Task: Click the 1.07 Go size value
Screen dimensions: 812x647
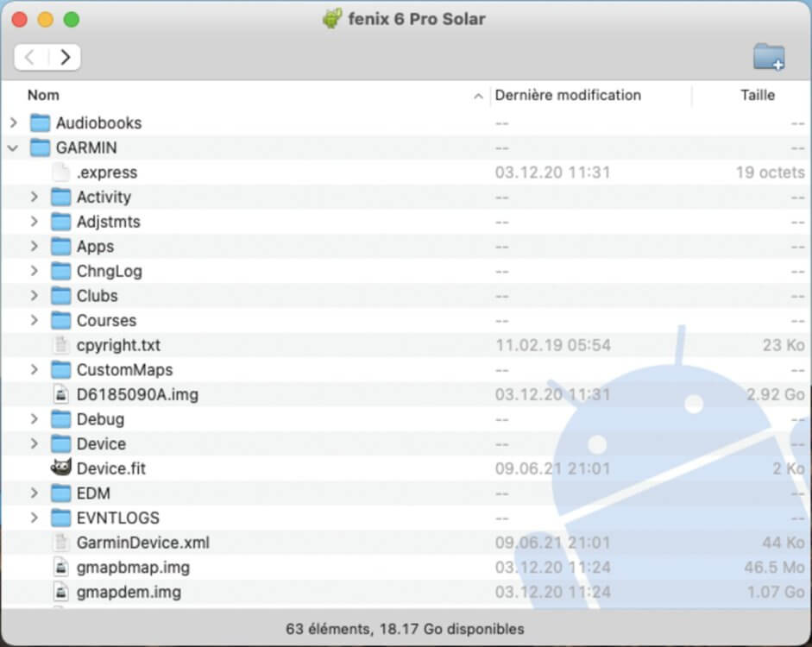Action: point(776,592)
